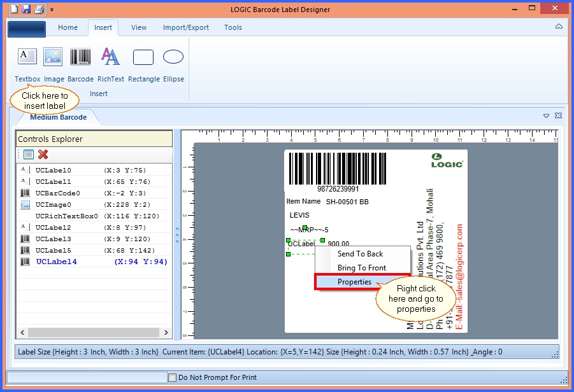Insert an Ellipse shape
Screen dimensions: 574x392
click(173, 65)
